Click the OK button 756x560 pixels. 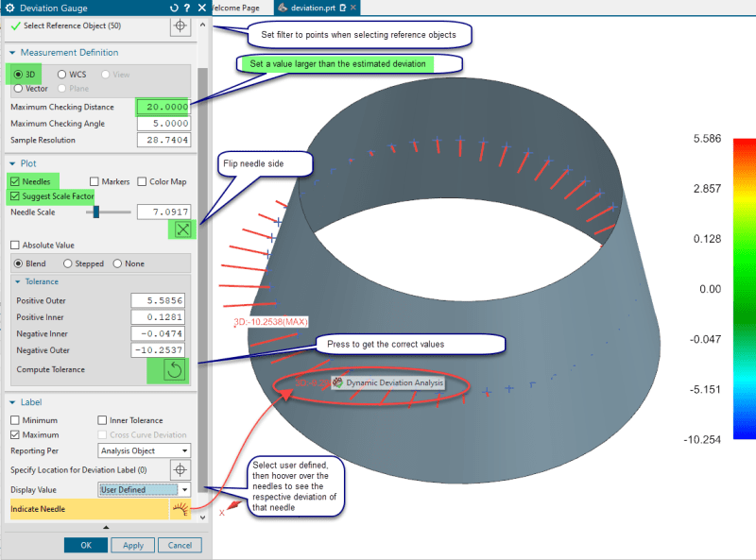[x=86, y=545]
